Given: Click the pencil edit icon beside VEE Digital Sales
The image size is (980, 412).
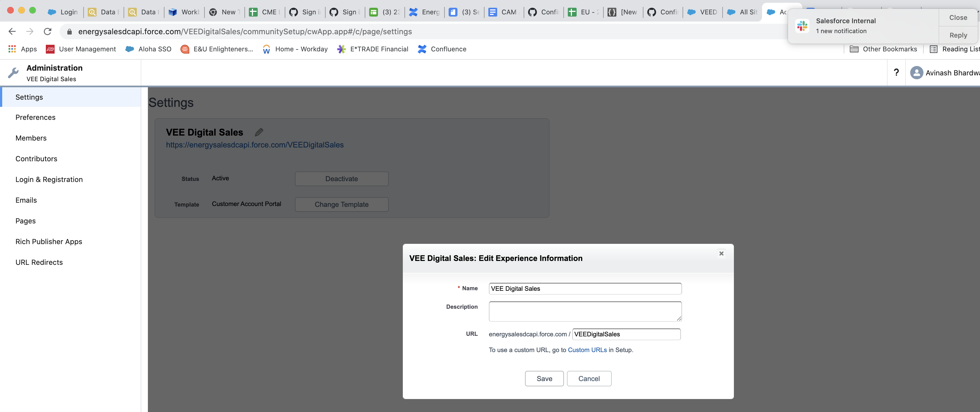Looking at the screenshot, I should click(259, 132).
